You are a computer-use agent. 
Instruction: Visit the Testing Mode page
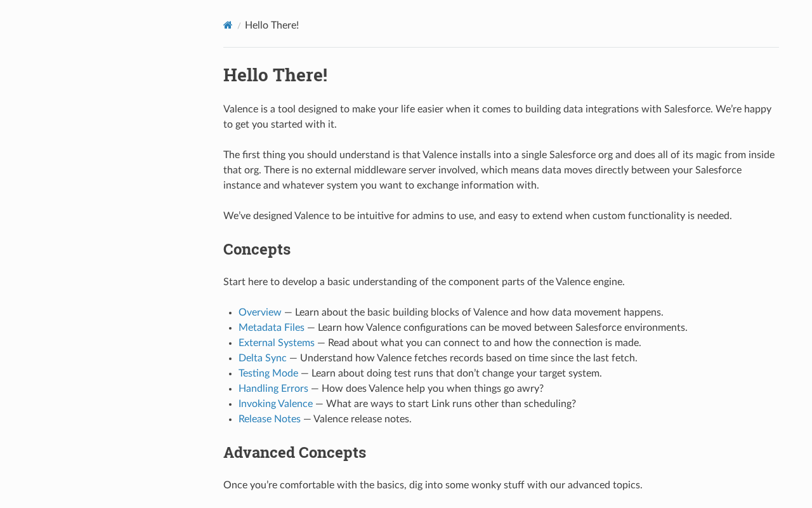[268, 373]
